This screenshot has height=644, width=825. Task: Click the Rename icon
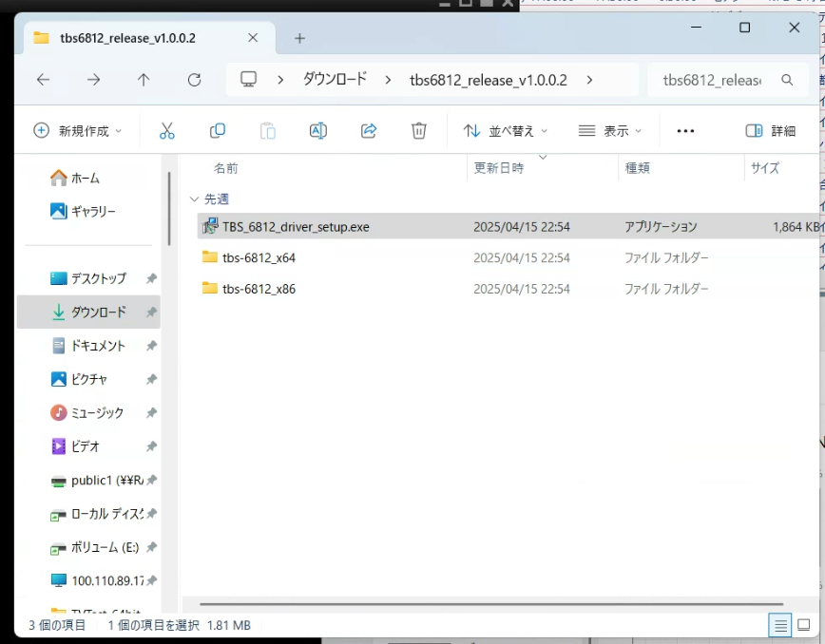[317, 130]
